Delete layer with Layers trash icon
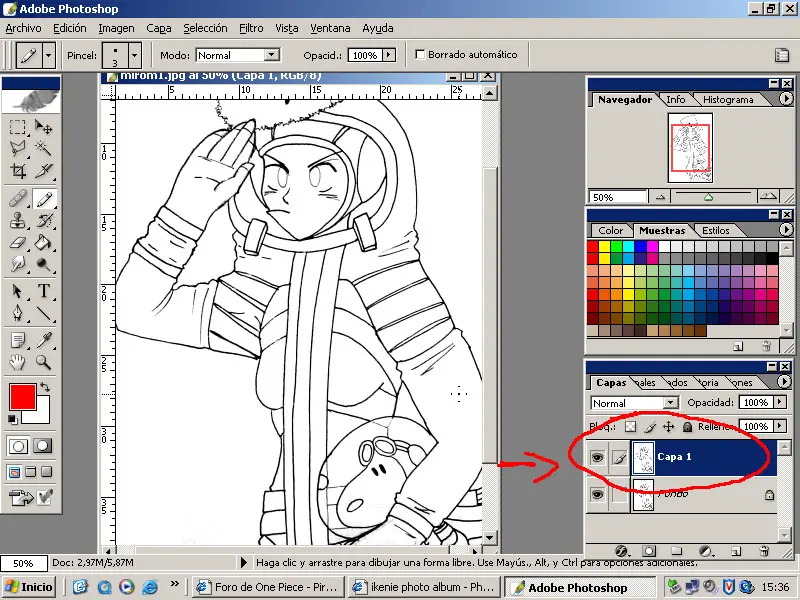 click(764, 551)
